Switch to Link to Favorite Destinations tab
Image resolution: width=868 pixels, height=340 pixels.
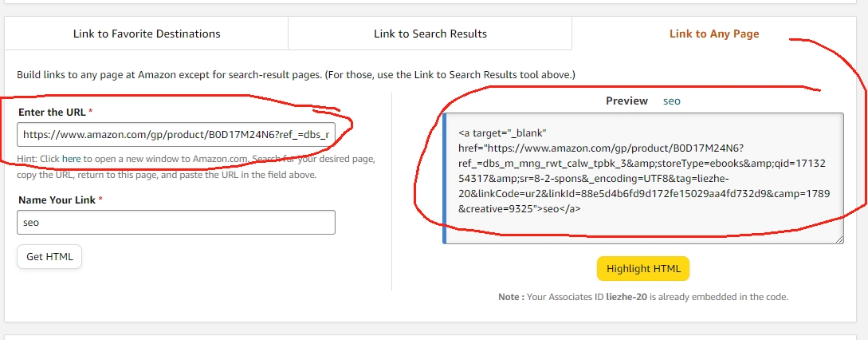[x=147, y=34]
